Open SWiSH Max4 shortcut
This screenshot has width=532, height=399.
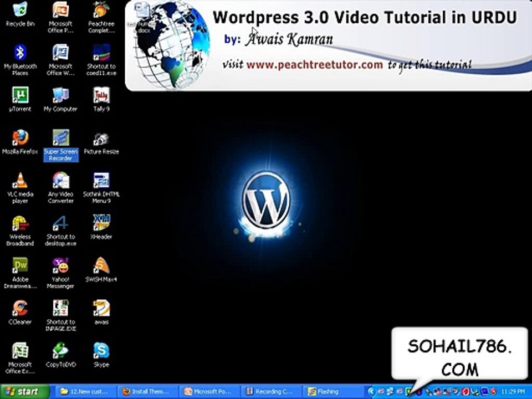click(x=101, y=270)
